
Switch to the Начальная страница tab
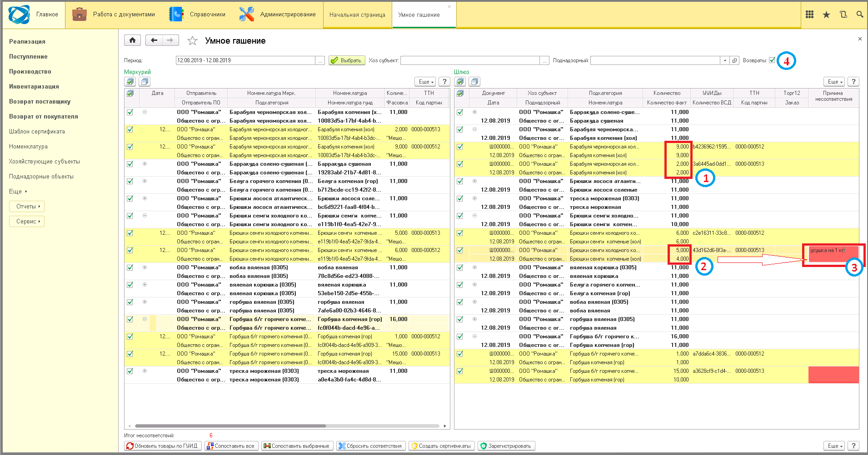pos(357,15)
